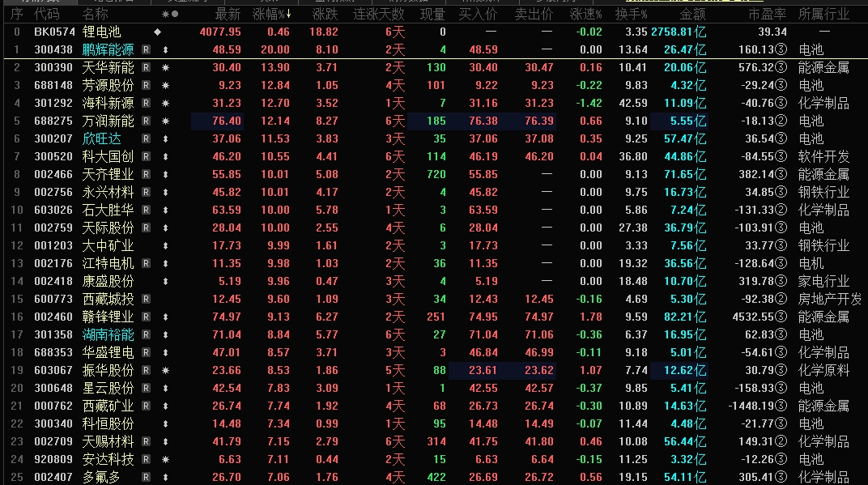This screenshot has width=868, height=485.
Task: Sort by the 市盈率 column header
Action: pos(768,14)
